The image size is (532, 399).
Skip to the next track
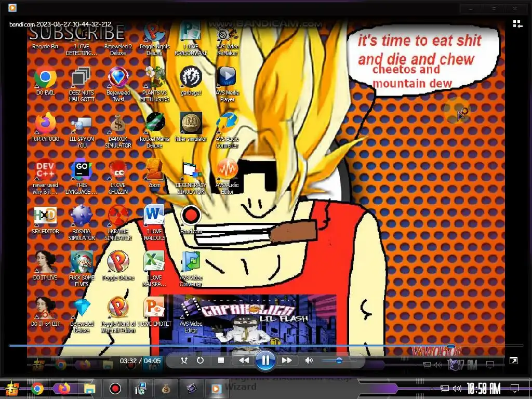287,361
